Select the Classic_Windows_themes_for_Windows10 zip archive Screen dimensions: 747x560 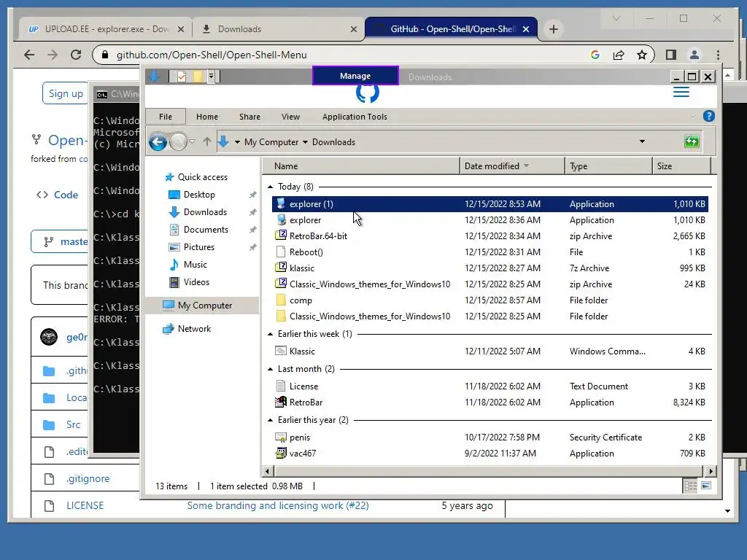[489, 284]
